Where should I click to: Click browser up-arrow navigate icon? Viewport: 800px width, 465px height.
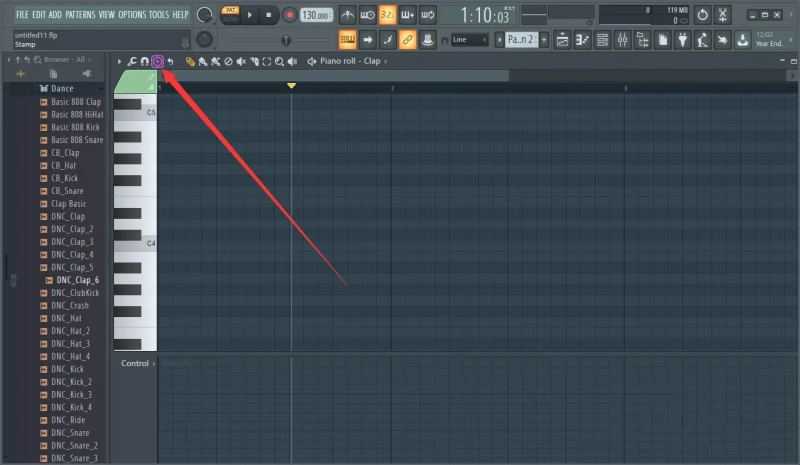[18, 60]
